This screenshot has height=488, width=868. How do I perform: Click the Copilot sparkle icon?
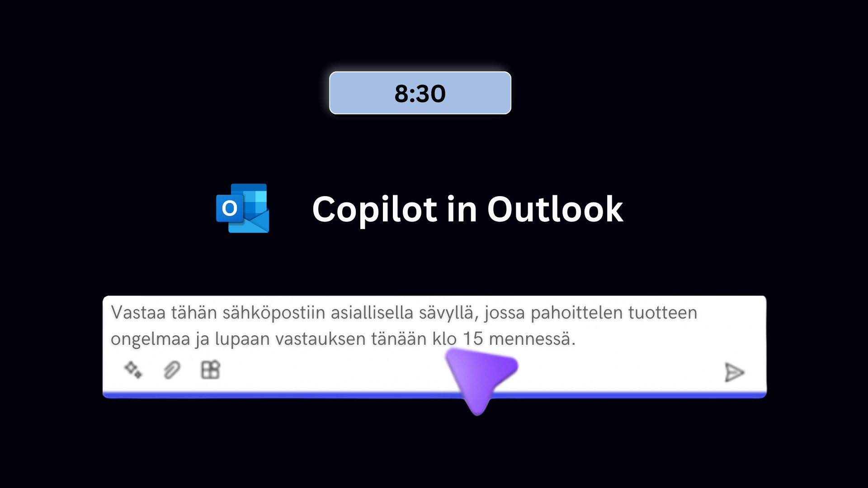tap(132, 371)
